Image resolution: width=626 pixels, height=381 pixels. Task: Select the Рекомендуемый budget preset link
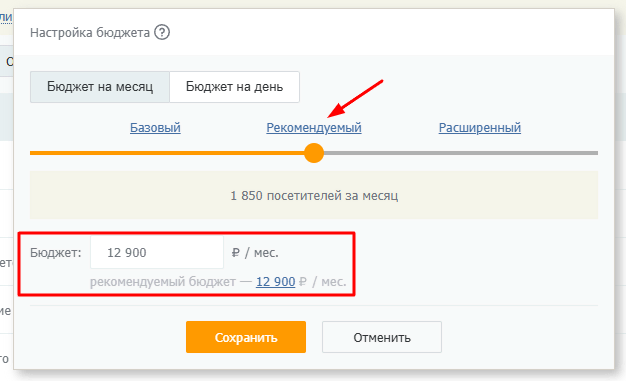tap(314, 128)
